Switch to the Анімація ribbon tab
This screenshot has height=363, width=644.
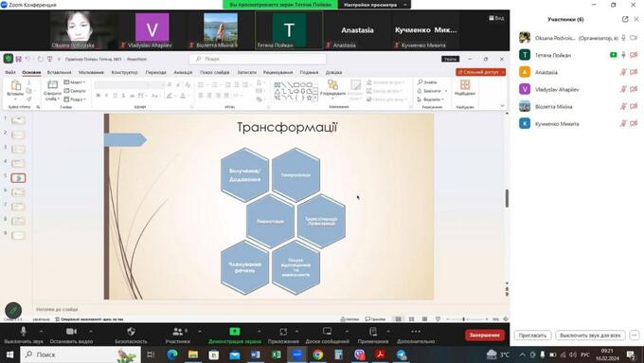[183, 72]
